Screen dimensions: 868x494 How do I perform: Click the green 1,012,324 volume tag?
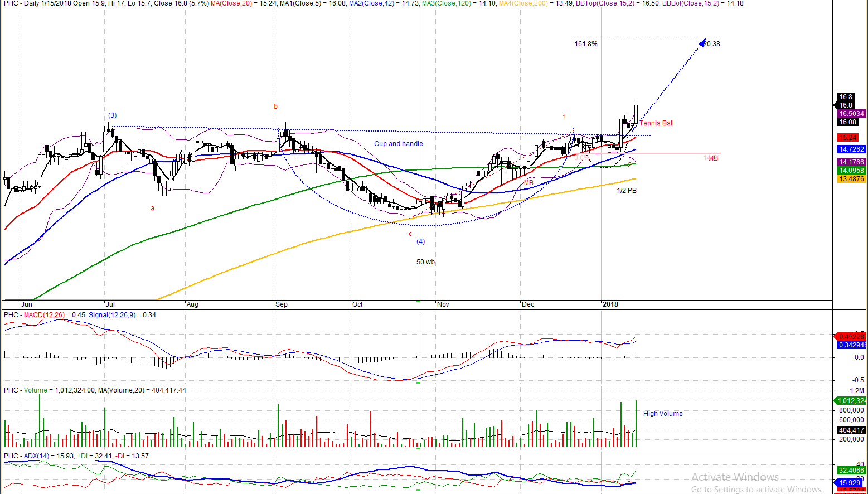(x=851, y=401)
